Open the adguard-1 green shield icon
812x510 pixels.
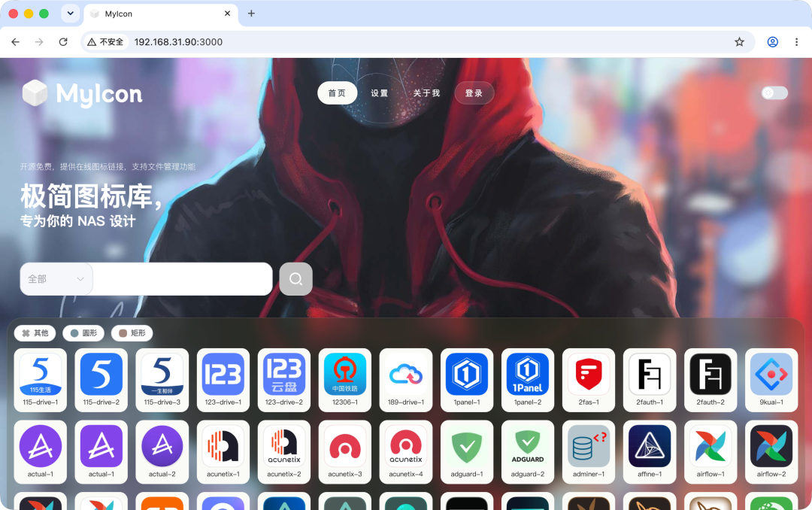click(x=467, y=452)
